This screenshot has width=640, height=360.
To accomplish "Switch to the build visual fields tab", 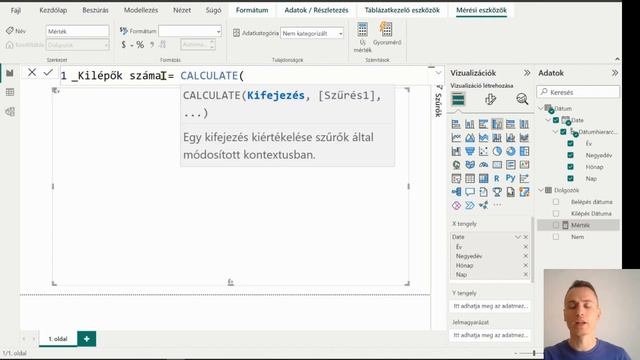I will click(x=458, y=99).
